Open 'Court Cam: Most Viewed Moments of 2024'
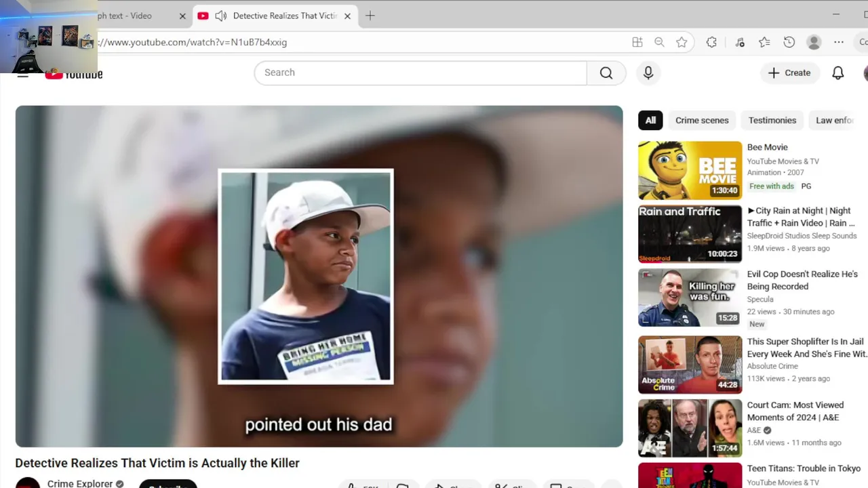This screenshot has height=488, width=868. [795, 411]
